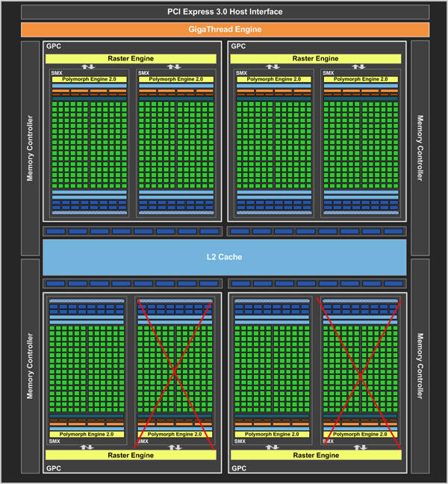448x484 pixels.
Task: Click the arrows icon below top-left Raster Engine
Action: pyautogui.click(x=88, y=66)
